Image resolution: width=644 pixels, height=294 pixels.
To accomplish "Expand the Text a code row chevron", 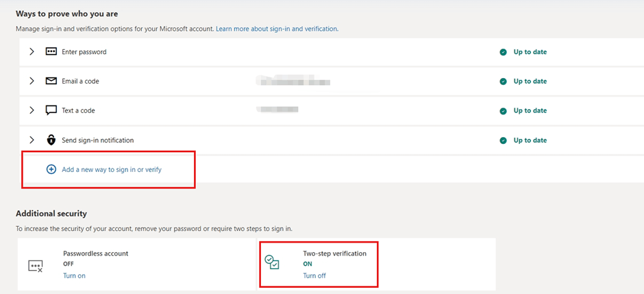I will pos(32,110).
